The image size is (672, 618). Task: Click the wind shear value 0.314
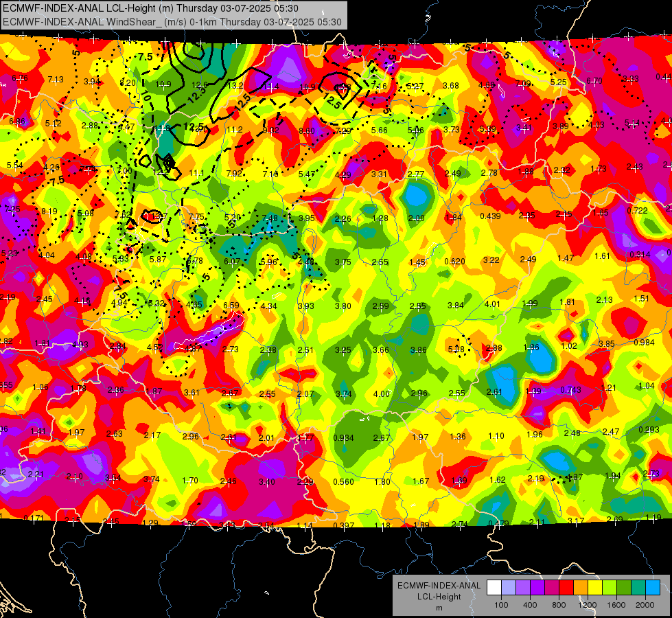(x=640, y=254)
